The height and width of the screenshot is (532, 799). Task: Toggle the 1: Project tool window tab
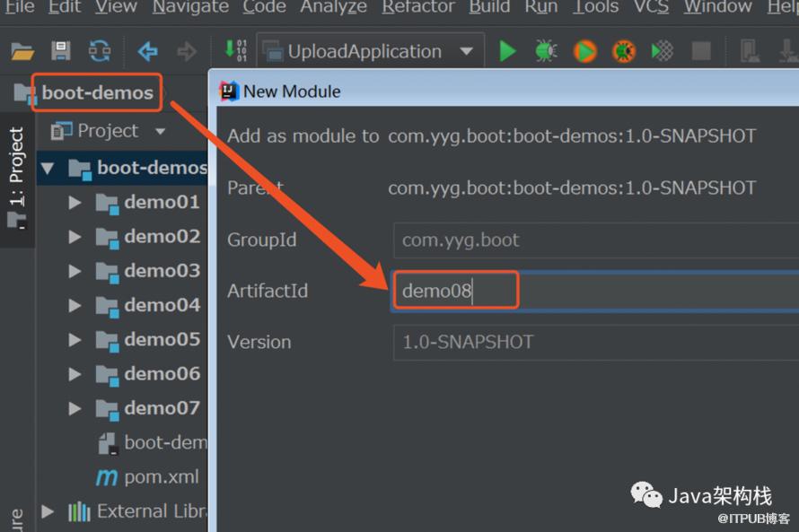pyautogui.click(x=17, y=179)
